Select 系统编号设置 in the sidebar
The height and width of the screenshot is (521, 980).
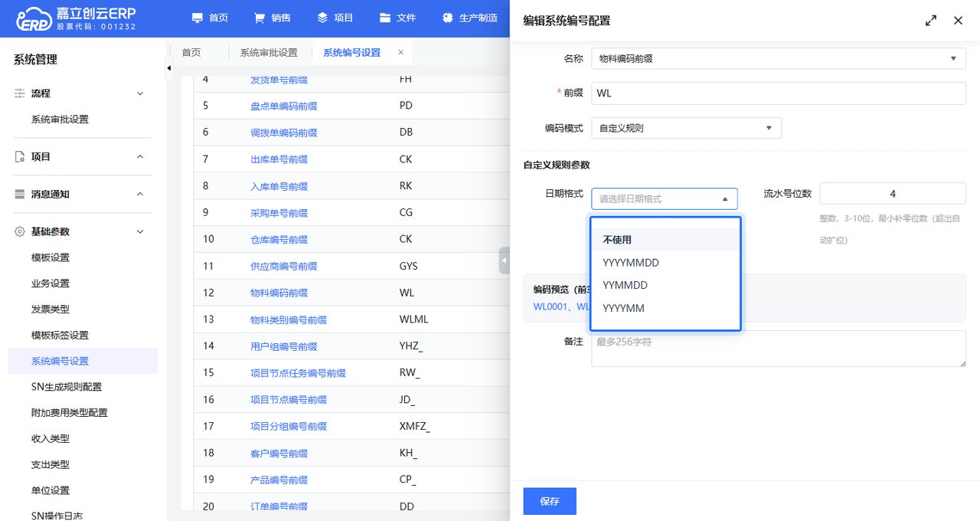click(83, 361)
